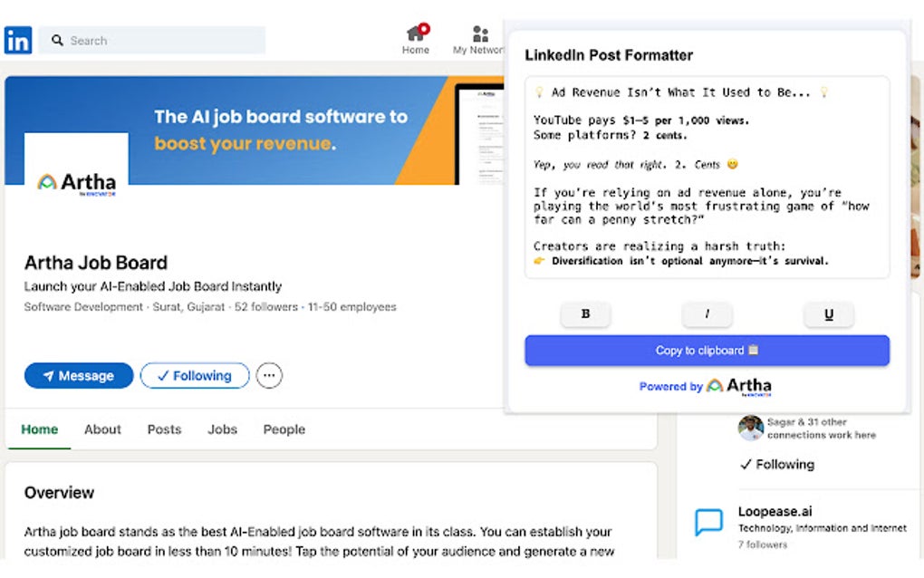Open the Jobs tab
The width and height of the screenshot is (924, 578).
(222, 429)
